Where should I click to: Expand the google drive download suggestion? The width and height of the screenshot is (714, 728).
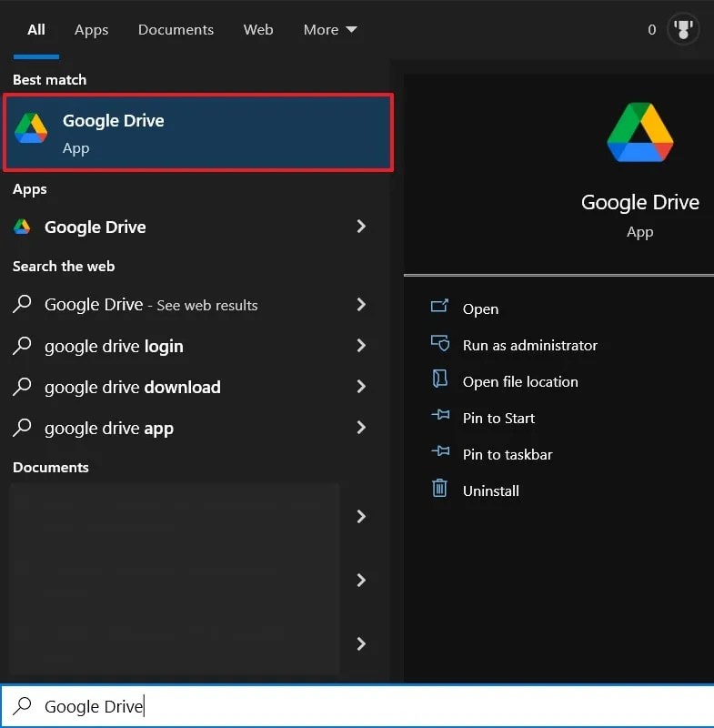(x=361, y=387)
